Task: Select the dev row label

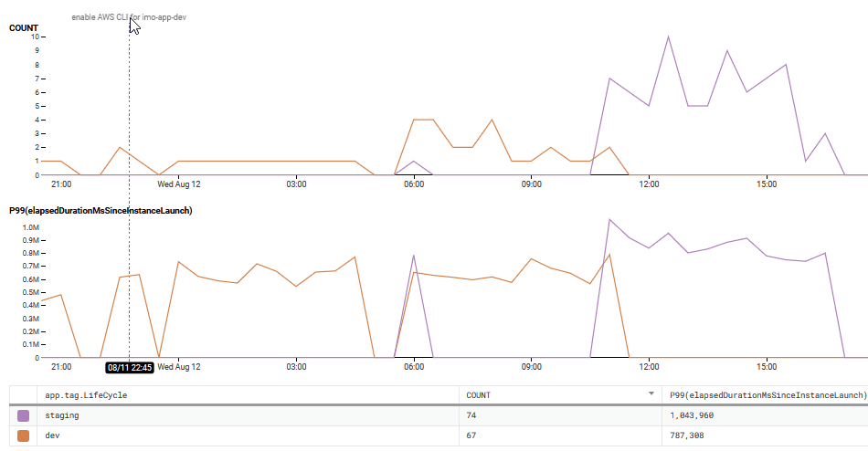Action: point(54,436)
